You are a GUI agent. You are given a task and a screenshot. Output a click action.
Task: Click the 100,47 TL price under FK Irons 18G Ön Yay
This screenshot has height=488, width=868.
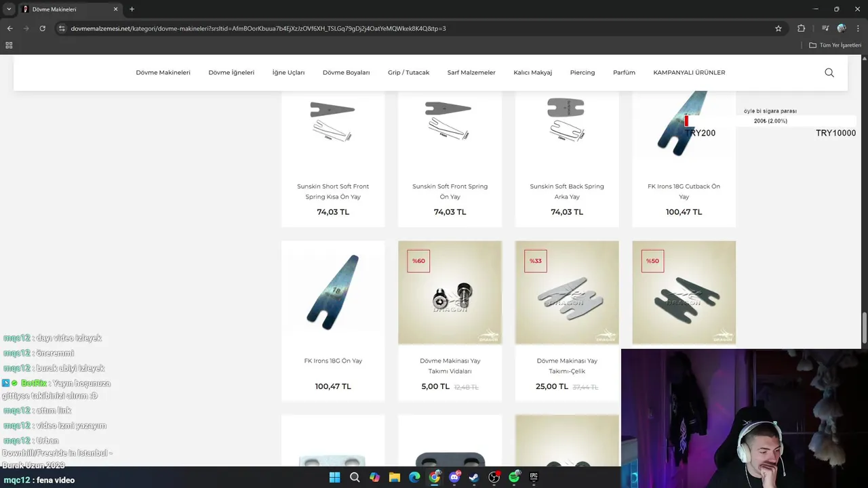pyautogui.click(x=333, y=386)
